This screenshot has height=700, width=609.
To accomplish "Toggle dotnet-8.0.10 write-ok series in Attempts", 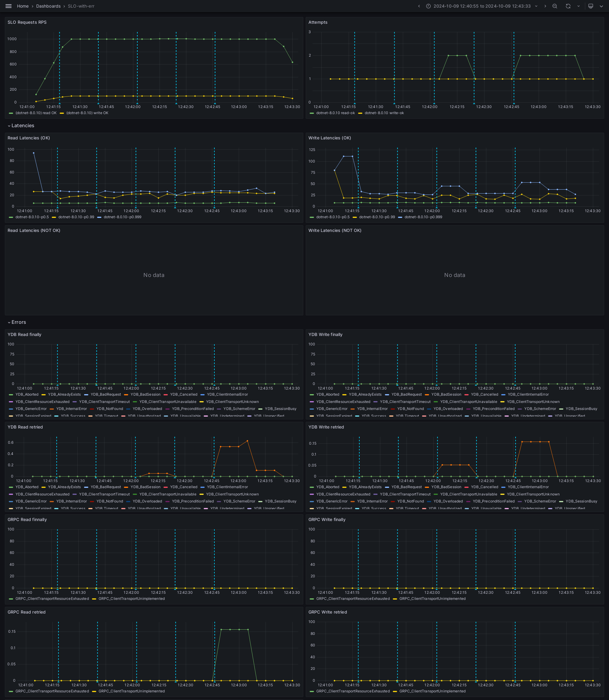I will tap(384, 113).
